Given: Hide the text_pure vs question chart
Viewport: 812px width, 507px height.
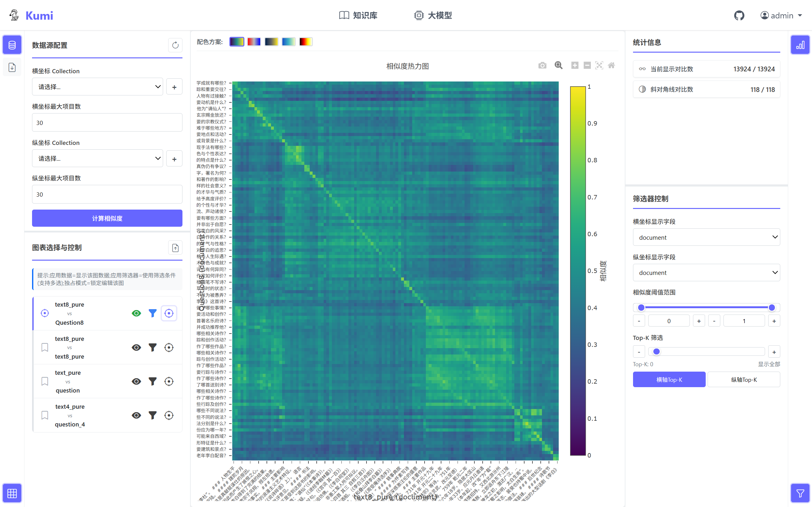Looking at the screenshot, I should coord(136,381).
